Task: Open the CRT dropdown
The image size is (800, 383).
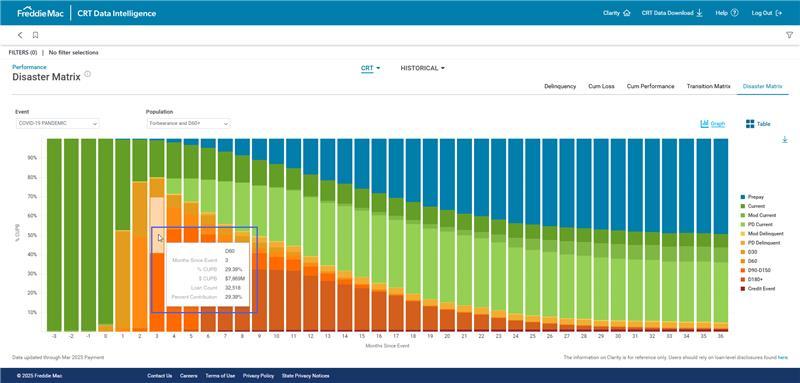Action: point(370,68)
